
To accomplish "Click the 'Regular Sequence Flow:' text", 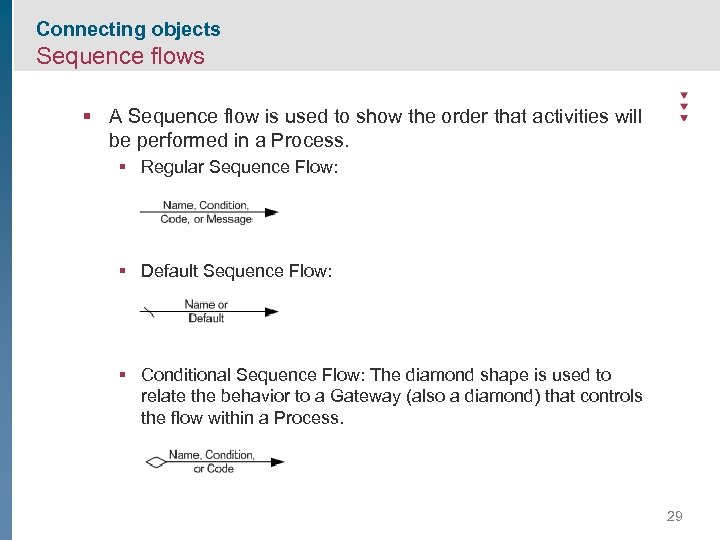I will point(239,167).
